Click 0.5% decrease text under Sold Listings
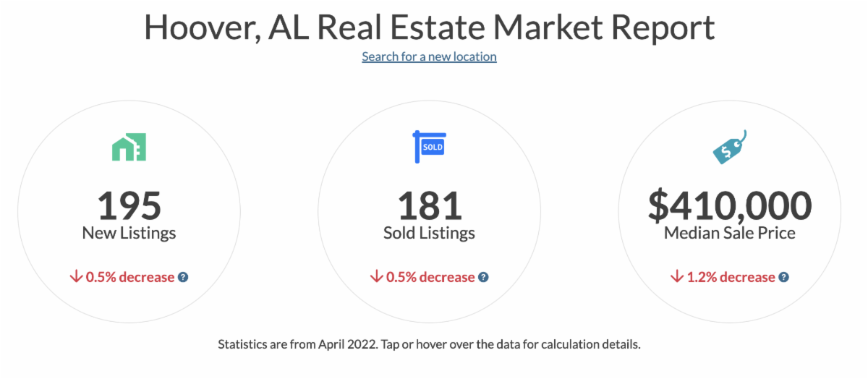The width and height of the screenshot is (868, 379). click(x=430, y=277)
